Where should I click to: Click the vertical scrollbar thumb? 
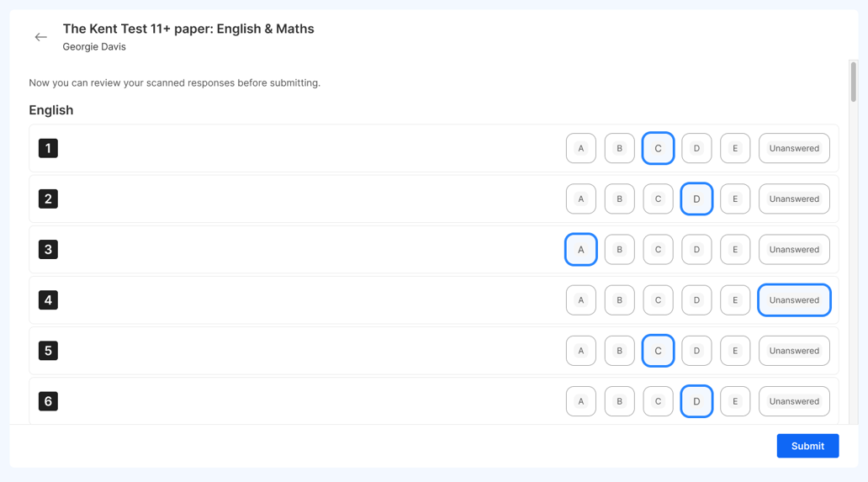coord(854,82)
